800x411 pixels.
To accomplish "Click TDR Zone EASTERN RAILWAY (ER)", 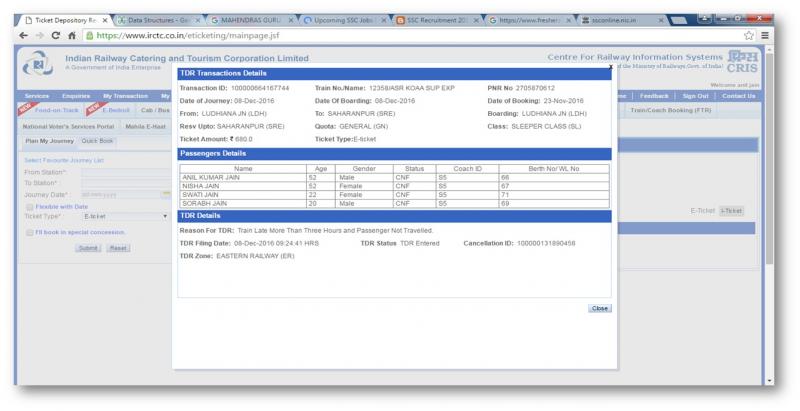I will tap(255, 256).
